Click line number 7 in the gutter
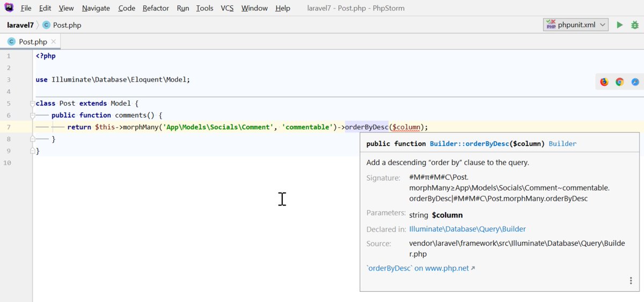Viewport: 644px width, 302px height. 9,127
